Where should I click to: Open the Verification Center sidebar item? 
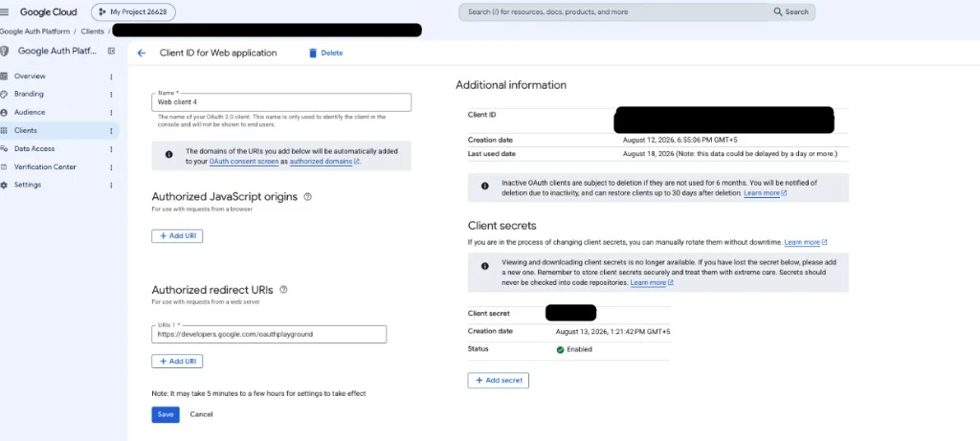coord(45,167)
